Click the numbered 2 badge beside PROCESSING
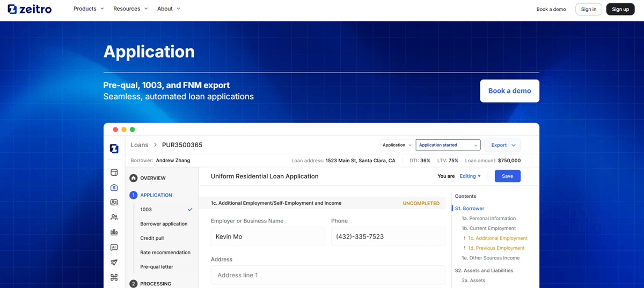Screen dimensions: 644x288 pos(134,284)
